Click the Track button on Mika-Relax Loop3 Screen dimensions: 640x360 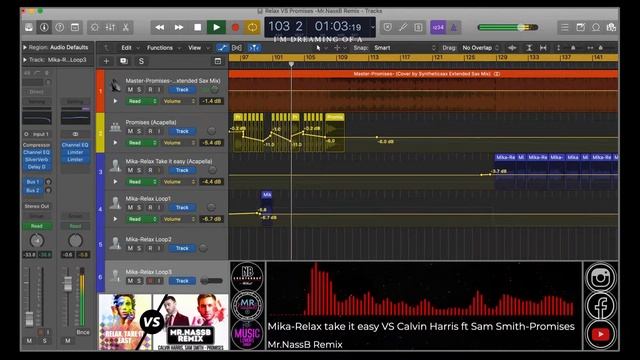(x=182, y=281)
